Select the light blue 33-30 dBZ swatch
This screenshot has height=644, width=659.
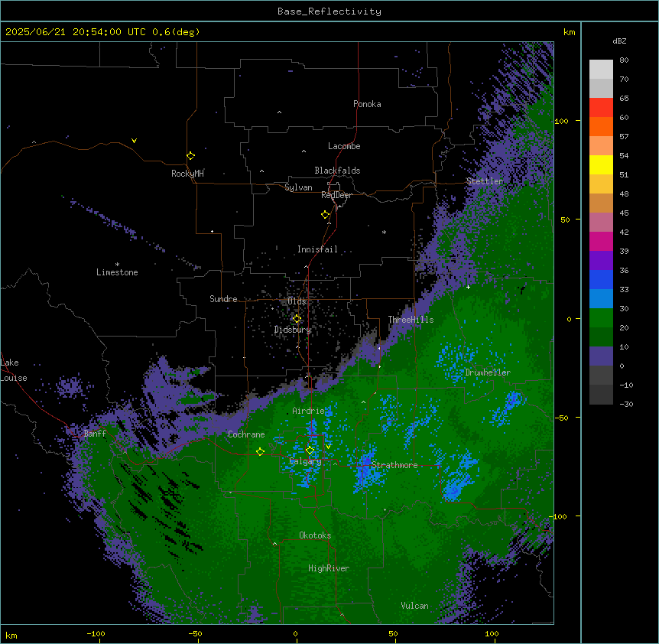[x=601, y=299]
